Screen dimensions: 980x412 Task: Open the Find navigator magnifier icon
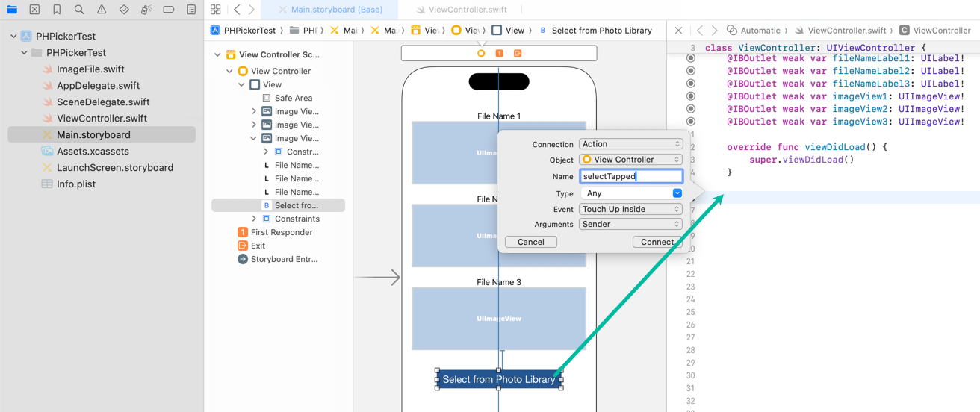(79, 10)
